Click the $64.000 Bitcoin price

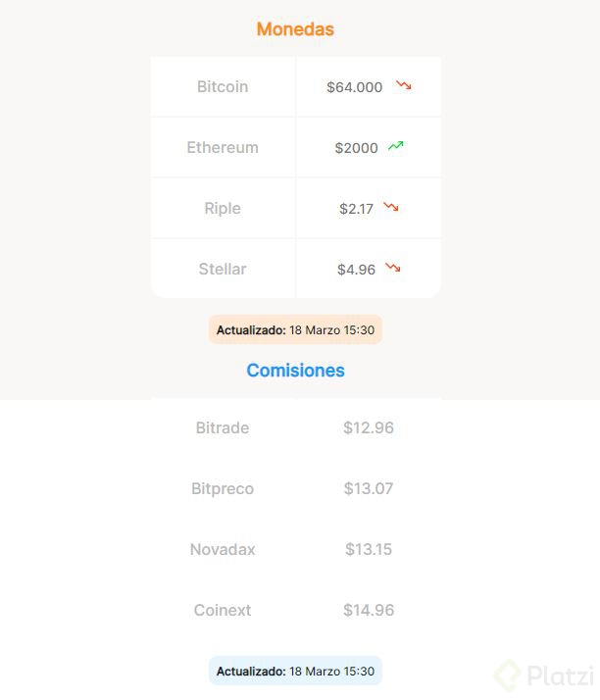pyautogui.click(x=355, y=87)
